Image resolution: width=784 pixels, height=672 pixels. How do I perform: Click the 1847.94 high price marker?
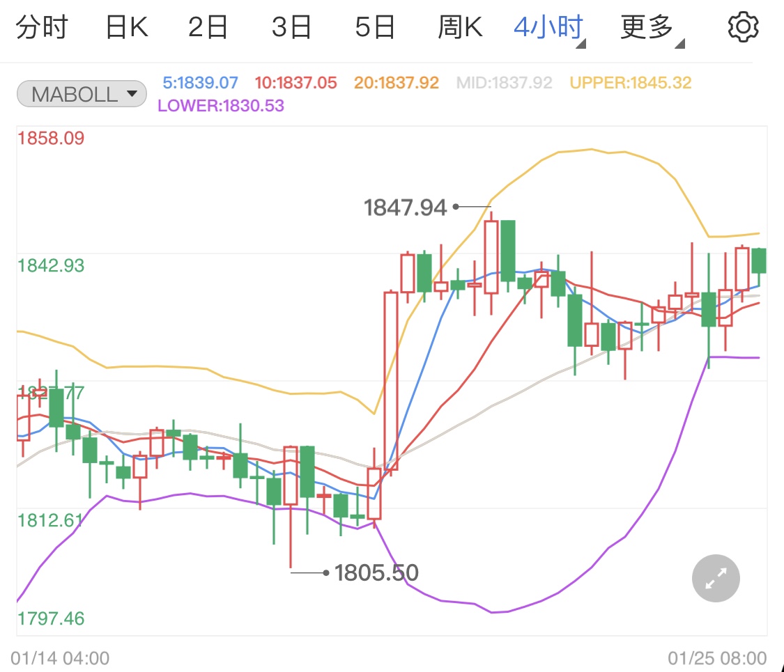pyautogui.click(x=405, y=208)
